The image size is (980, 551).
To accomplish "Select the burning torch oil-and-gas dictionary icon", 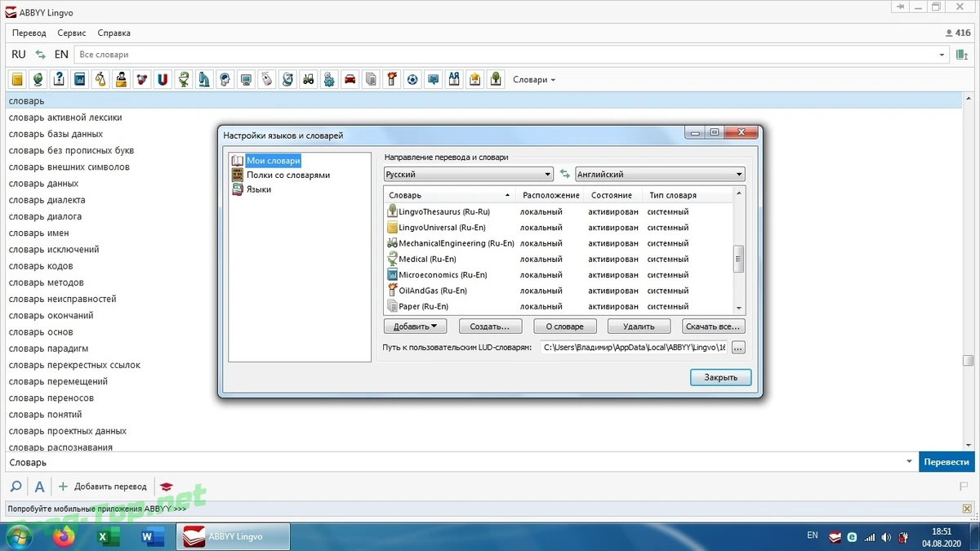I will [392, 79].
